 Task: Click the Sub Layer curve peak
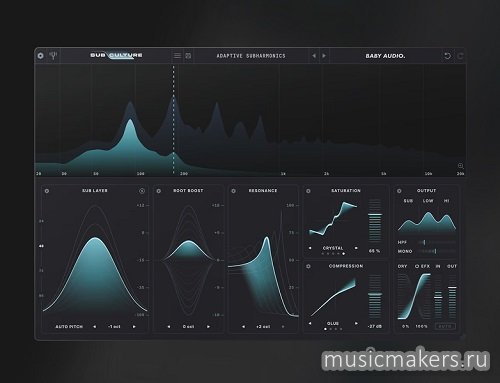click(x=96, y=238)
